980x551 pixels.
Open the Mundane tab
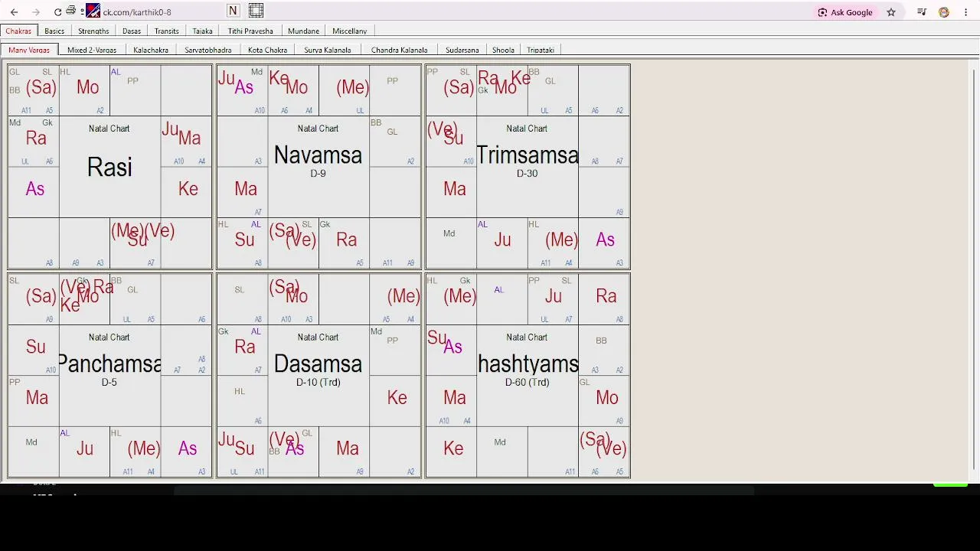303,31
